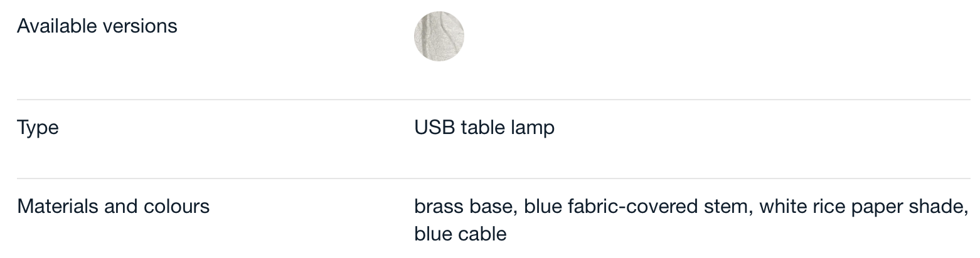Click the word "stem" in materials text
The height and width of the screenshot is (258, 980).
pyautogui.click(x=728, y=207)
